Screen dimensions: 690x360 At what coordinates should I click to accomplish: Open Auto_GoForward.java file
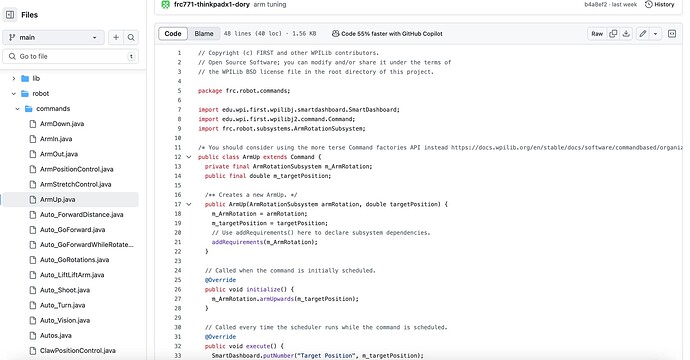73,230
